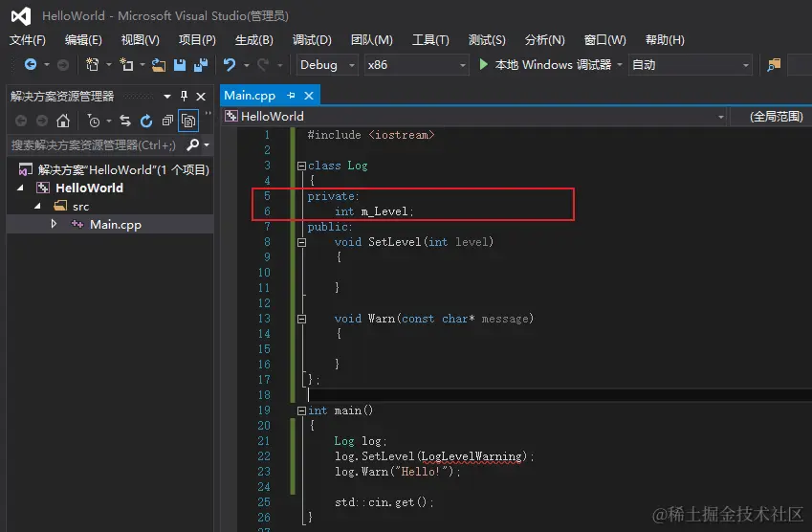Refresh Solution Explorer with Refresh icon

(x=146, y=121)
